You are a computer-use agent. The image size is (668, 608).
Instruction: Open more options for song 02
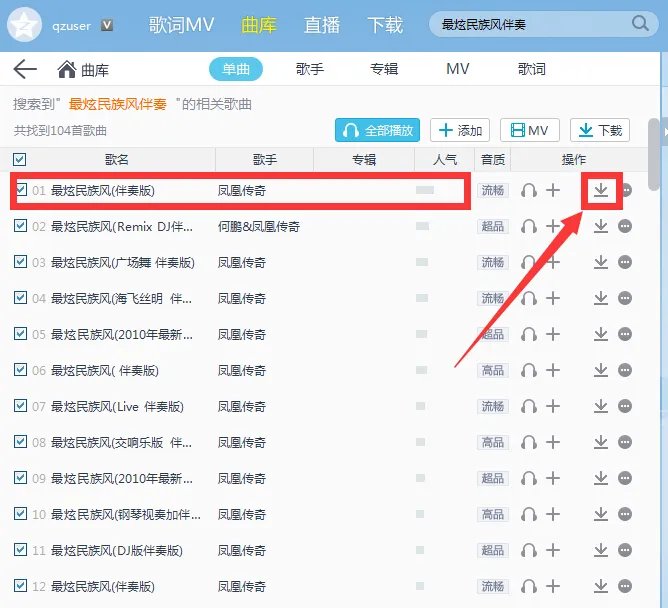point(625,226)
